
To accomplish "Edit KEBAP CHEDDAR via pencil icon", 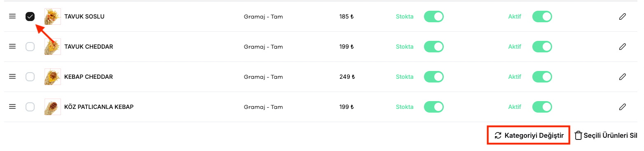I will pos(623,77).
